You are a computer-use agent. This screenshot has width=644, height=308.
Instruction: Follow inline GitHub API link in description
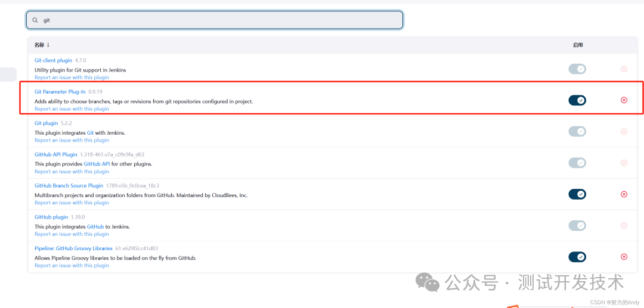[x=98, y=164]
